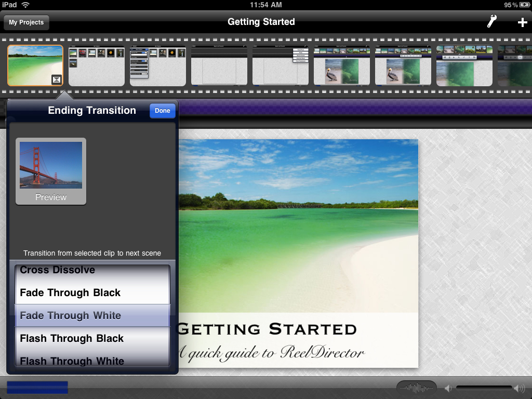532x399 pixels.
Task: Click the high-volume speaker icon
Action: pos(519,388)
